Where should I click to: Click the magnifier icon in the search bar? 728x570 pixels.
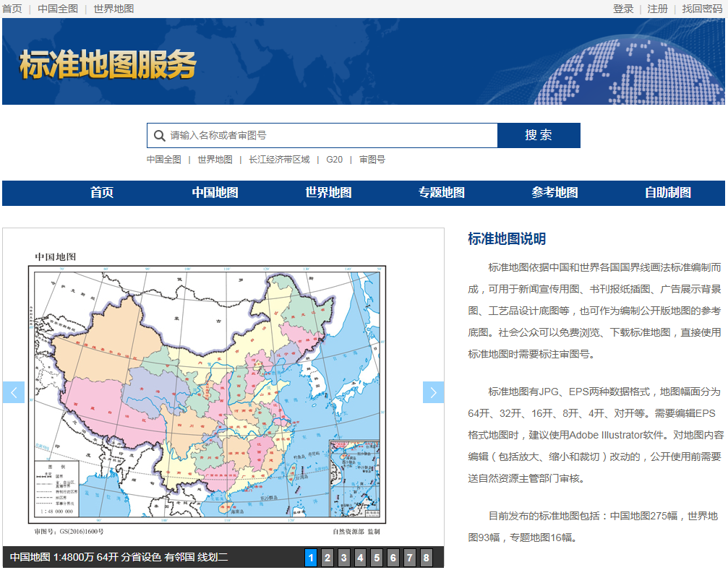click(x=159, y=135)
